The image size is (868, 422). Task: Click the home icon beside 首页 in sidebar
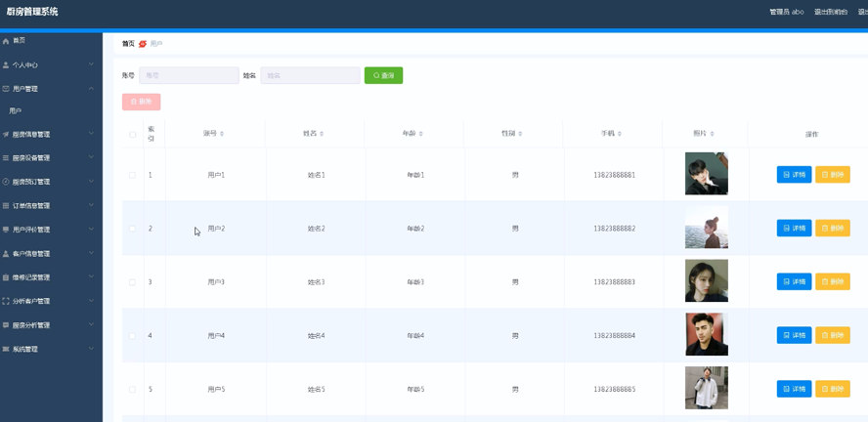(x=6, y=41)
